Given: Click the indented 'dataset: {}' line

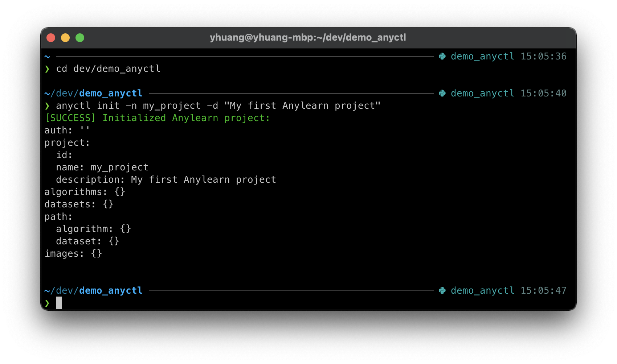Looking at the screenshot, I should tap(87, 241).
